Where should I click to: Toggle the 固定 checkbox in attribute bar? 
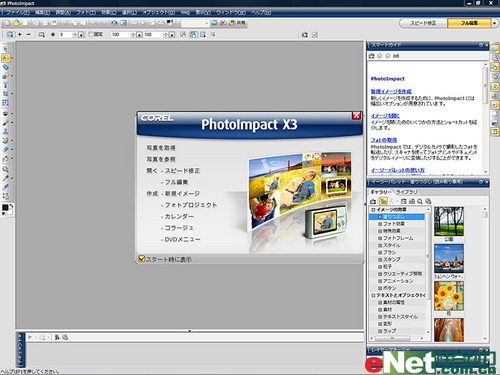pos(91,34)
